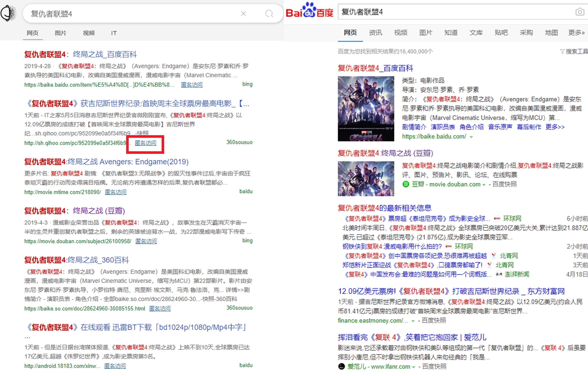Viewport: 588px width, 376px height.
Task: Open left result 复仇者联盟4：终局之战_百度百科
Action: [80, 54]
